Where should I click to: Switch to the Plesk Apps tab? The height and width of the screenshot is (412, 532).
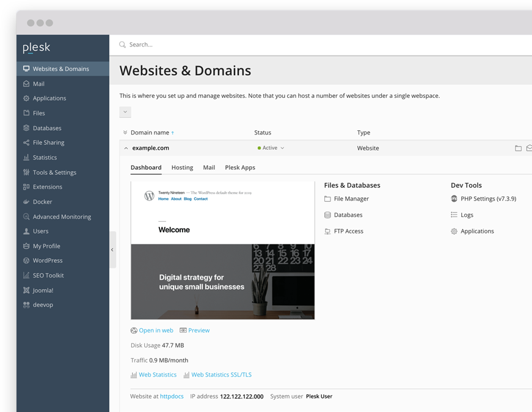(240, 167)
